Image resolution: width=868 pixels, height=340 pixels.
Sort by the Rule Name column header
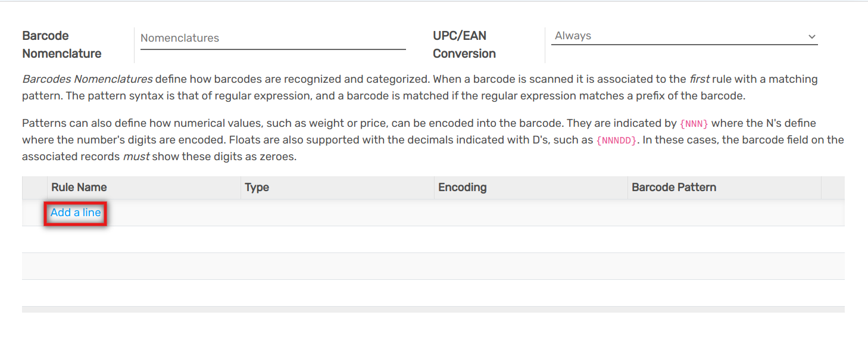pos(79,188)
